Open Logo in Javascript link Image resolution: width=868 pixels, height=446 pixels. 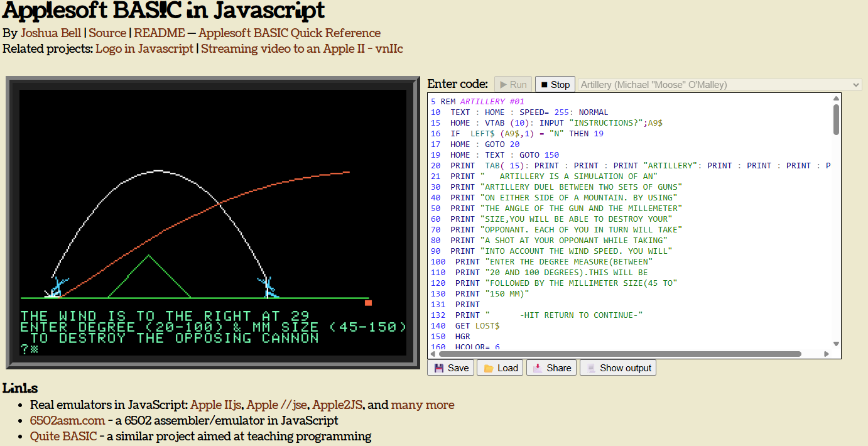144,48
